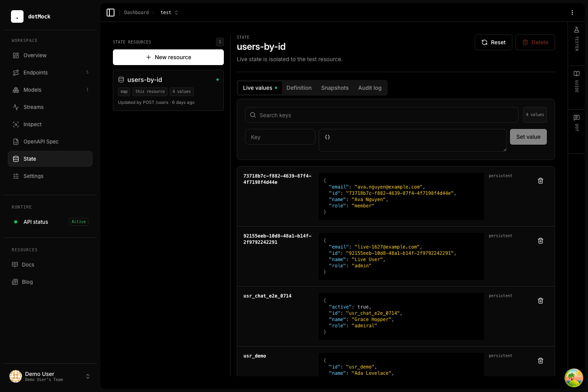Screen dimensions: 588x392
Task: Click the "map" tag on resource card
Action: coord(124,92)
